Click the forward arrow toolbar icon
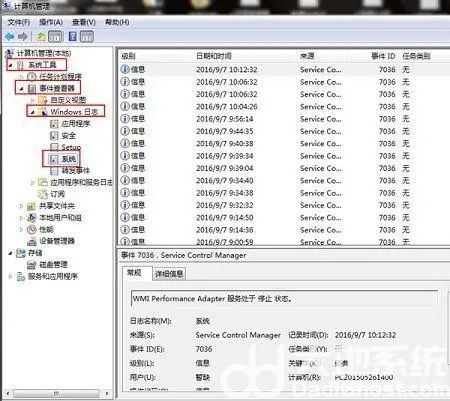This screenshot has height=401, width=450. point(23,36)
